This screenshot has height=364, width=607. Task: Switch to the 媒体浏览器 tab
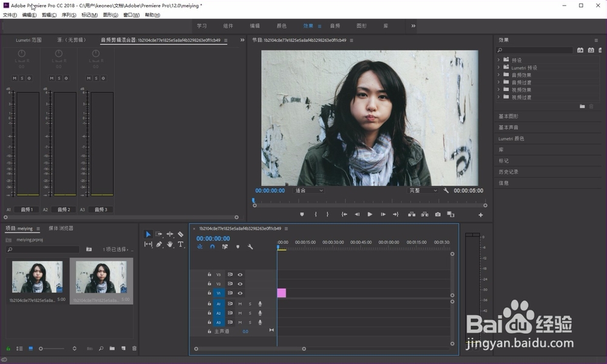coord(60,229)
